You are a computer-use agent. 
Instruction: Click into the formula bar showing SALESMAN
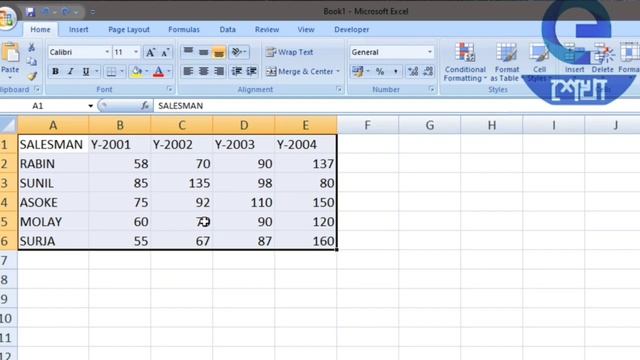[396, 106]
